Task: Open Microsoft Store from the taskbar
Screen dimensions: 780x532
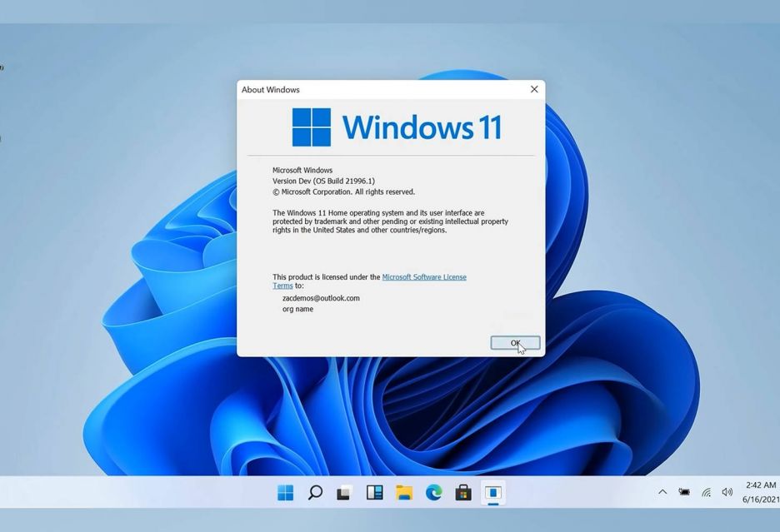Action: pyautogui.click(x=463, y=493)
